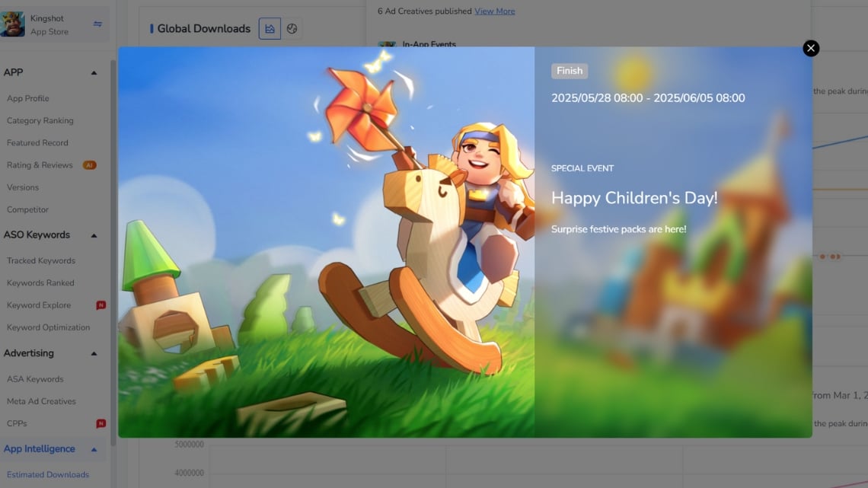The width and height of the screenshot is (868, 488).
Task: Click the Kingshot app name
Action: [x=47, y=18]
